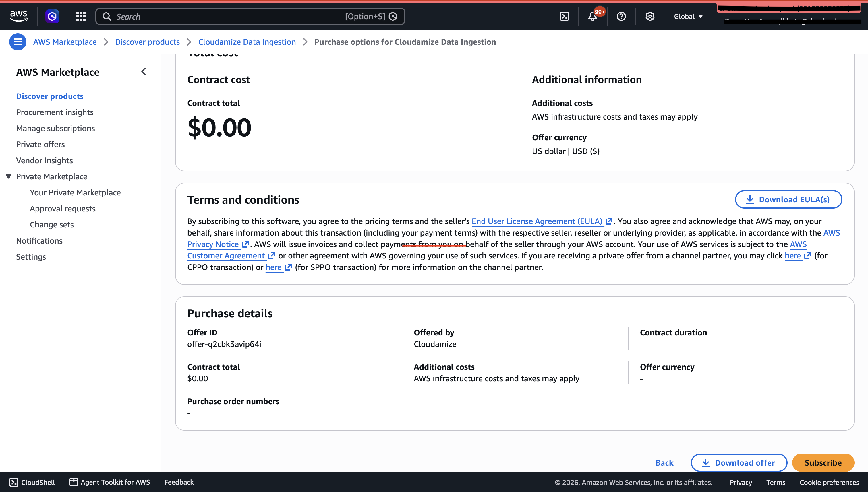
Task: Click the Subscribe button
Action: click(x=823, y=463)
